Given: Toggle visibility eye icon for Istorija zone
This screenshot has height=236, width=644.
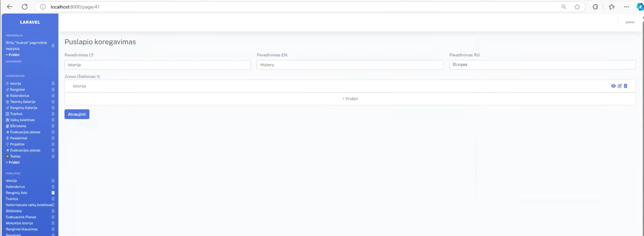Looking at the screenshot, I should [613, 86].
